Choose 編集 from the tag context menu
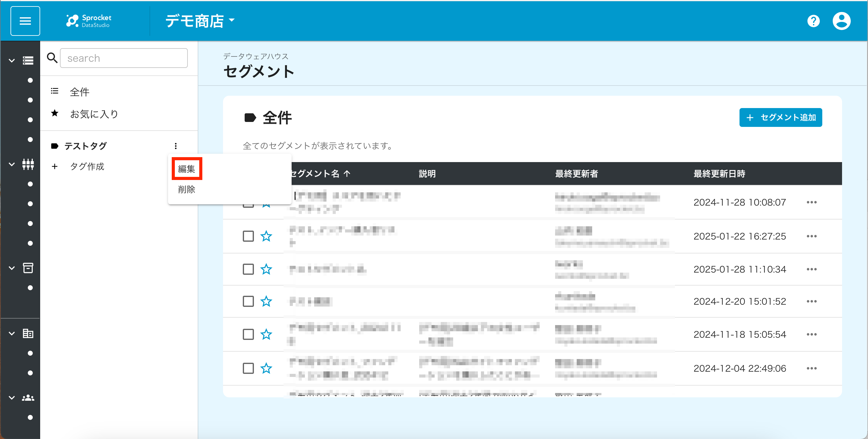The width and height of the screenshot is (868, 439). (187, 169)
